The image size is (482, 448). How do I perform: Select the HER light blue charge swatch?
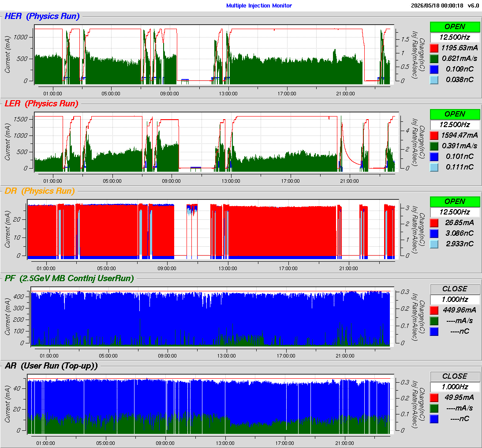[434, 80]
